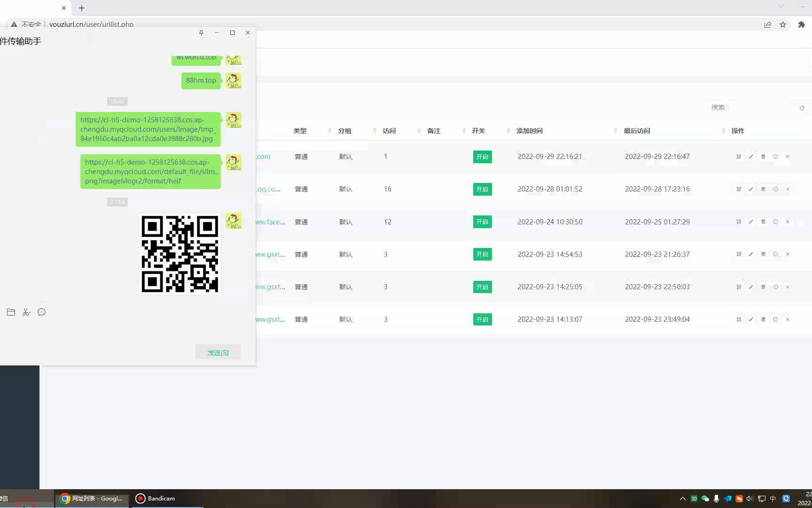This screenshot has width=812, height=508.
Task: Open the stacked-layers icon for row added 2022-09-23 14:54:53
Action: [763, 254]
